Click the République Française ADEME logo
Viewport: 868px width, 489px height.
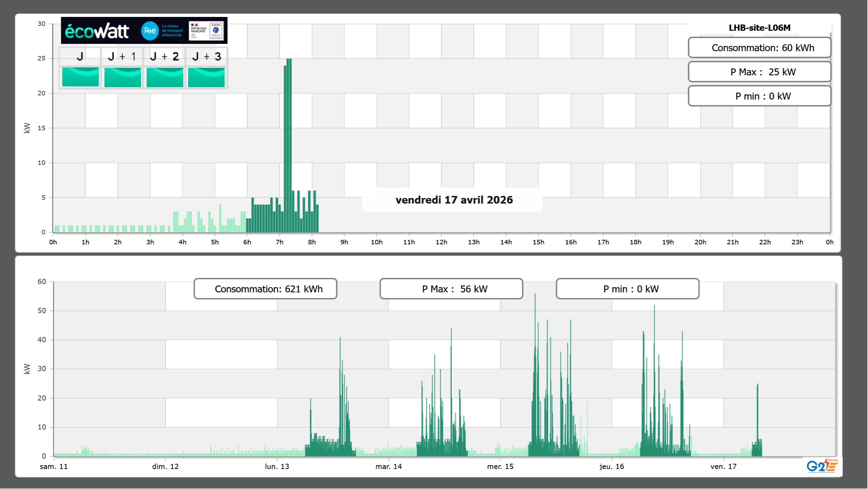pos(206,31)
